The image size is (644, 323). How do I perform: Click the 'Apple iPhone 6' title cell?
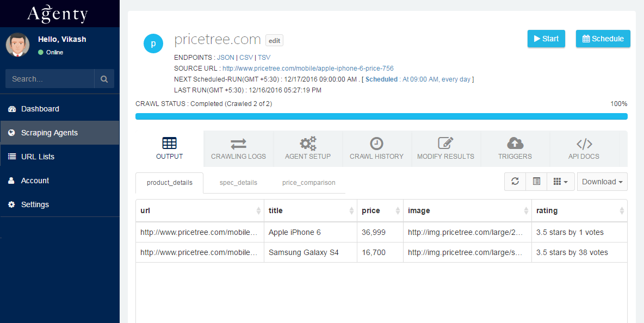pyautogui.click(x=311, y=232)
